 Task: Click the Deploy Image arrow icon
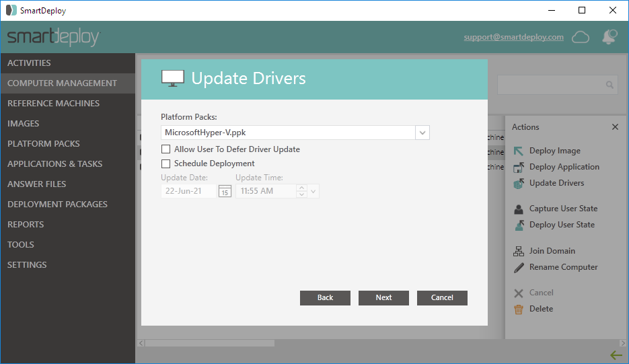518,151
